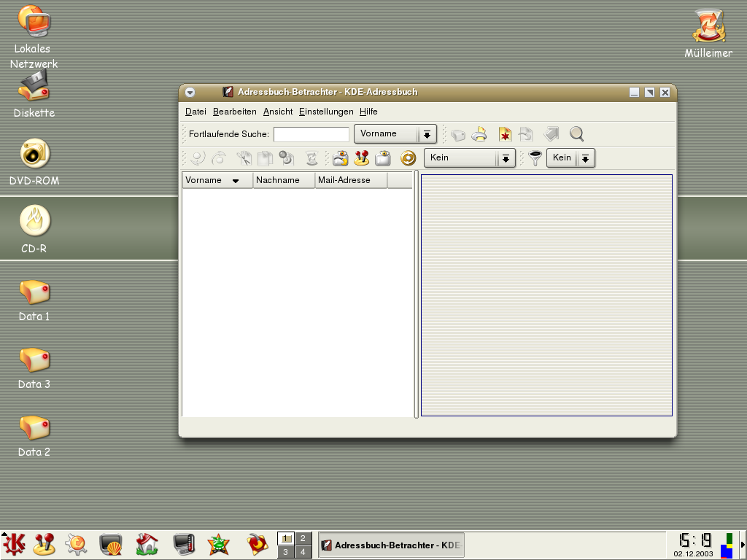Click the Fortlaufende Suche input field
The height and width of the screenshot is (560, 747).
(x=311, y=134)
